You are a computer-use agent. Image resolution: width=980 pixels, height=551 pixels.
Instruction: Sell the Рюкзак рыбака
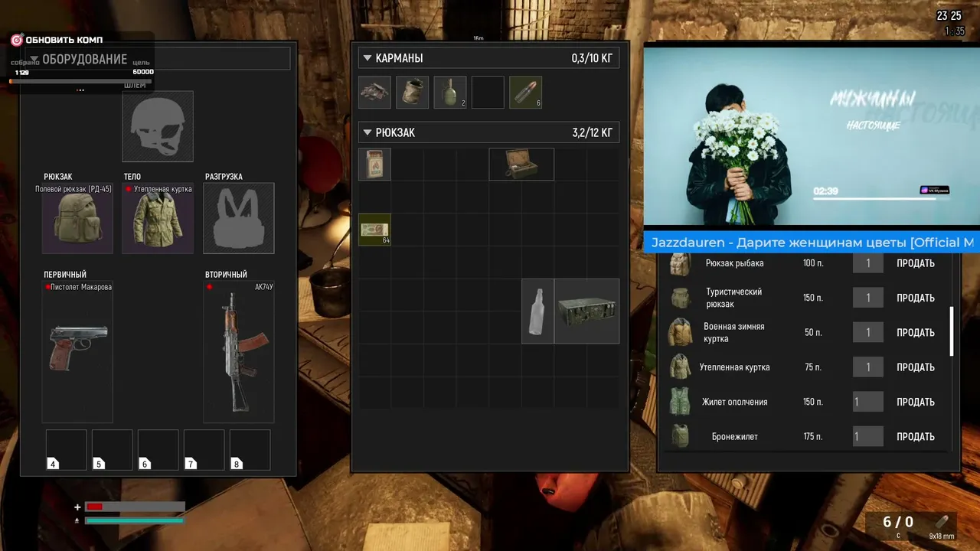pyautogui.click(x=916, y=263)
